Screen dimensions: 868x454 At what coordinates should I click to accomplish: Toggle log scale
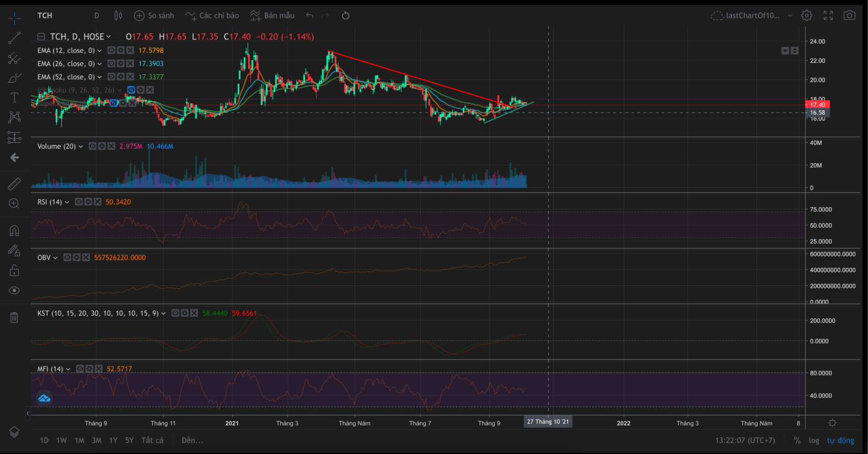[814, 440]
